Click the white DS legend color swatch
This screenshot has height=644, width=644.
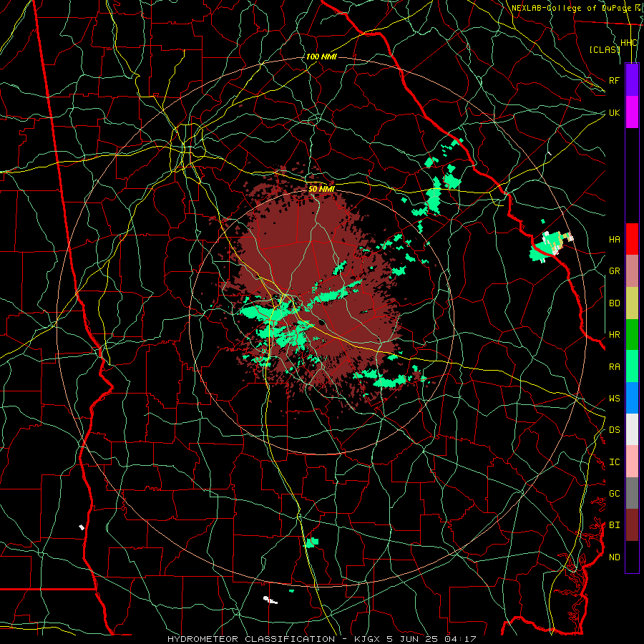(x=632, y=429)
